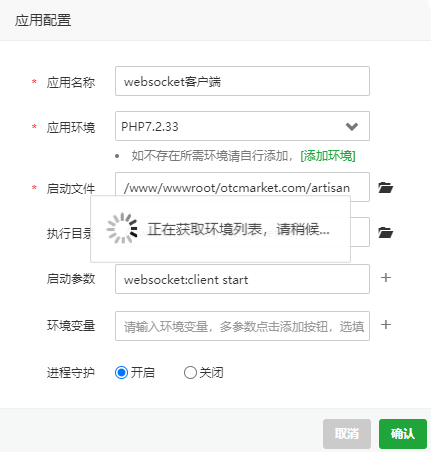This screenshot has width=431, height=452.
Task: Focus 启动参数 field containing websocket:client start
Action: point(242,279)
